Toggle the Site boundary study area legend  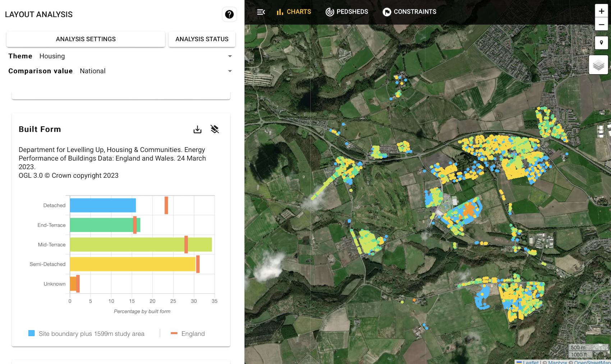(86, 333)
